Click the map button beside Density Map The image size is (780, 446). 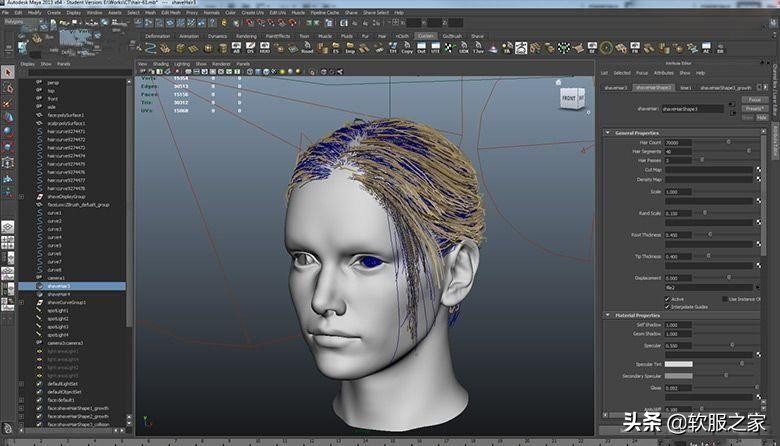tap(757, 179)
